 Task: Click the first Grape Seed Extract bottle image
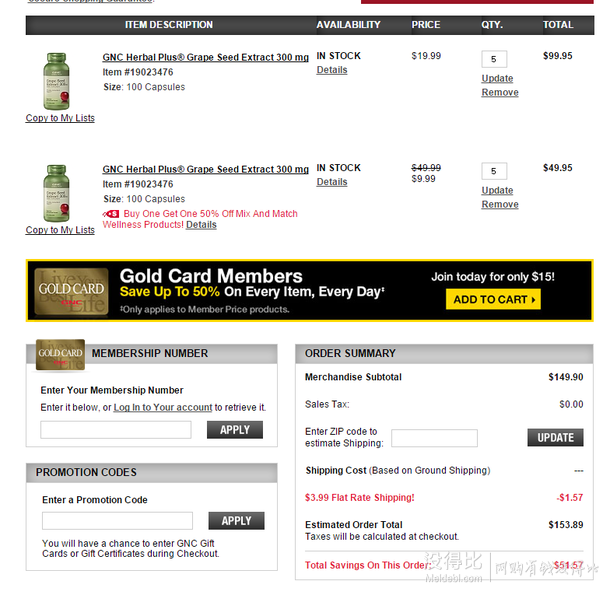(x=56, y=81)
